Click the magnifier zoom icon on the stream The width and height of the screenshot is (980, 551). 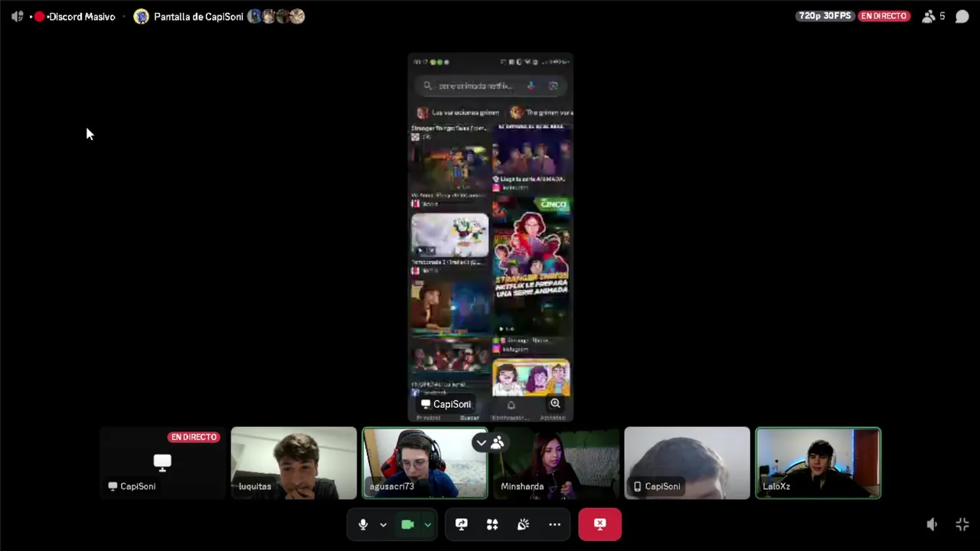pos(555,404)
